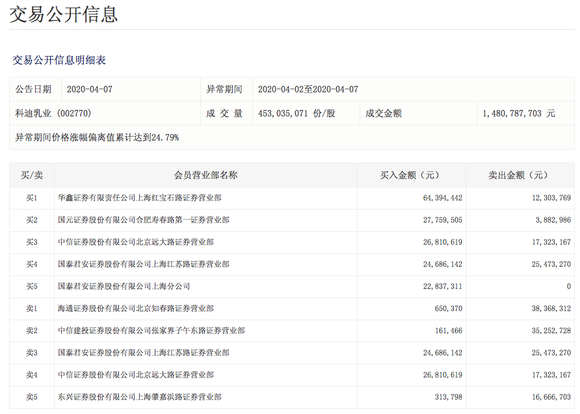Click the 买入金额（元） column header
The image size is (580, 414).
tap(410, 175)
